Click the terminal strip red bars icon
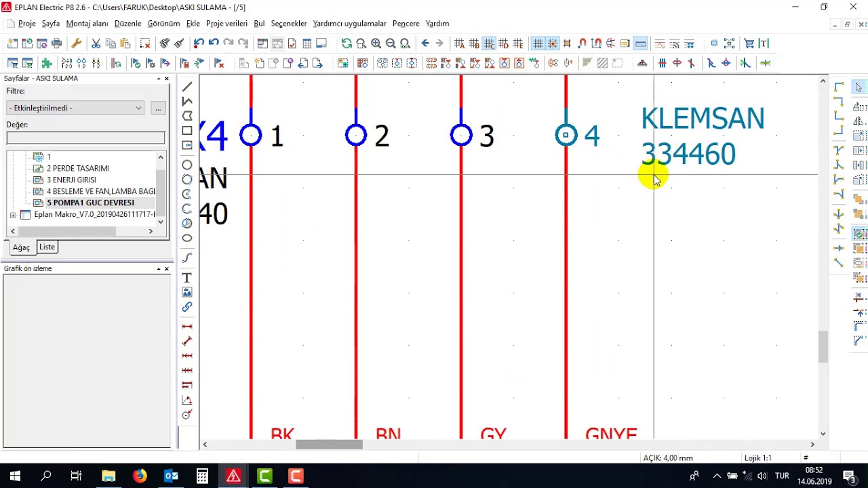The image size is (868, 488). tap(662, 63)
